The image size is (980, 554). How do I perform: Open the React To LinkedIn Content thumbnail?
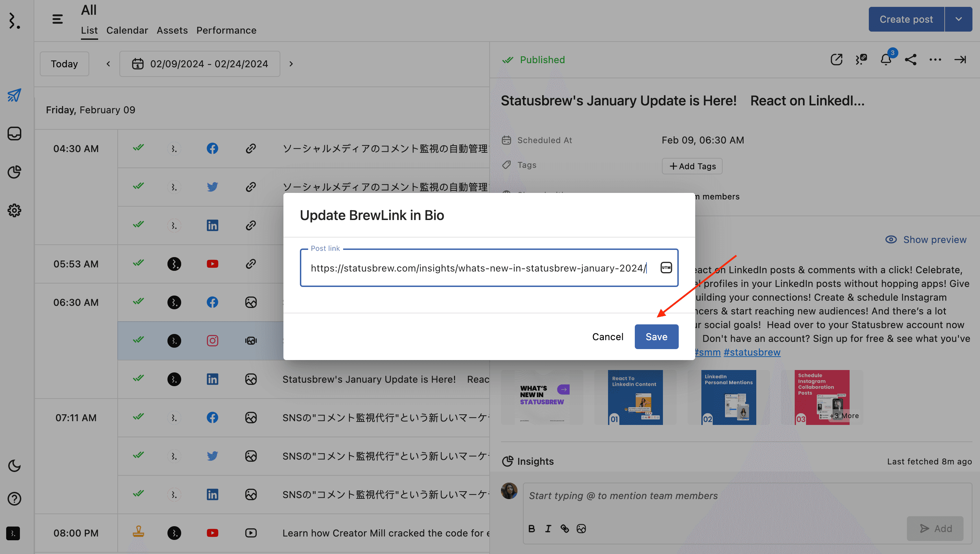pos(635,397)
